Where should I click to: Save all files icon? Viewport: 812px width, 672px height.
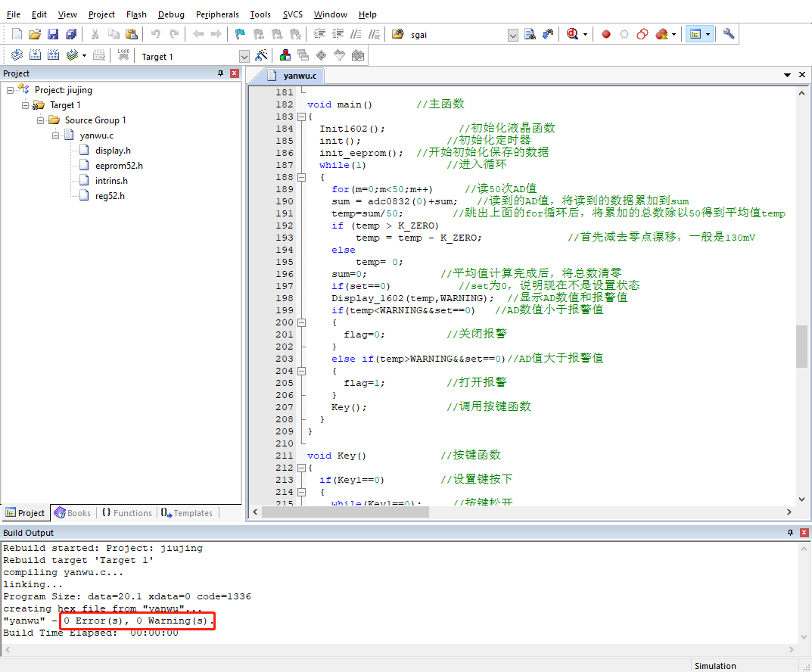(71, 35)
